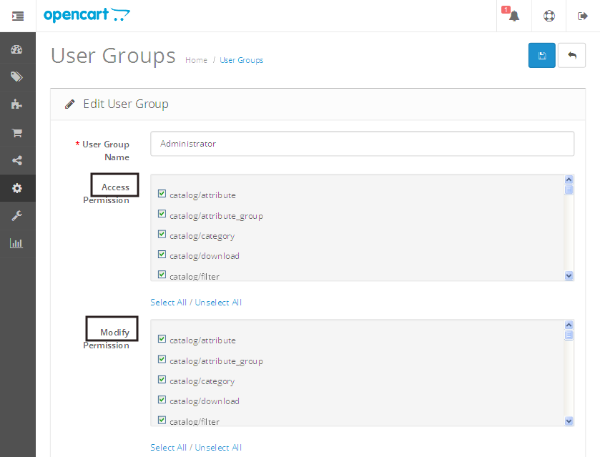Uncheck catalog/download under Modify Permission
This screenshot has height=457, width=600.
point(162,400)
